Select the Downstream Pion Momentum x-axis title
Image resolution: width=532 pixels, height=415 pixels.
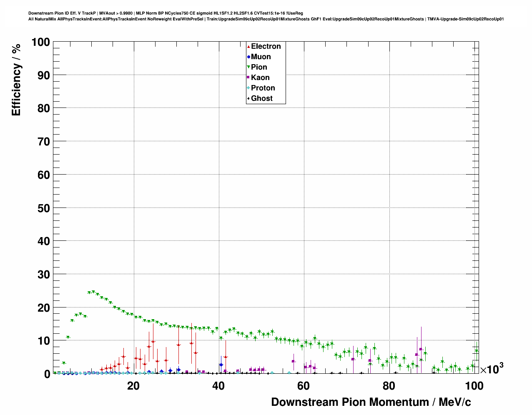pos(371,402)
